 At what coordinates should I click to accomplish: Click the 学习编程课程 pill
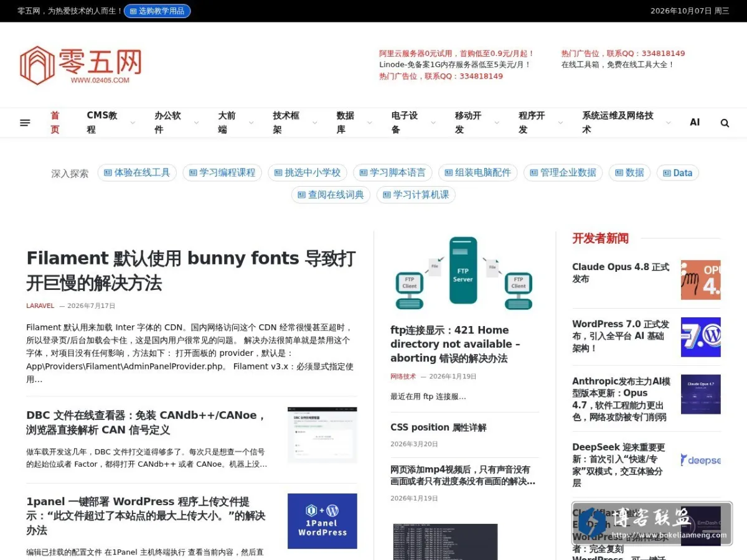(222, 172)
